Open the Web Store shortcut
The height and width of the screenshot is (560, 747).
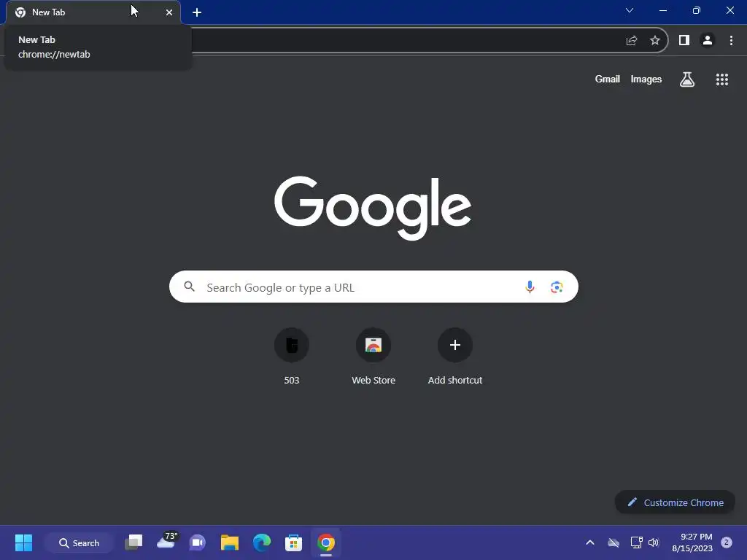click(373, 356)
